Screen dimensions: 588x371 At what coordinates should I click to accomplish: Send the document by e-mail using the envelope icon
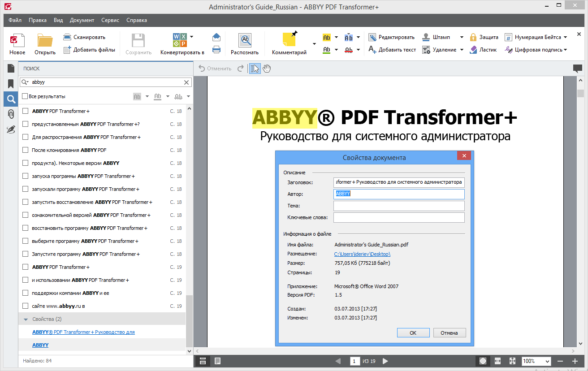tap(216, 37)
